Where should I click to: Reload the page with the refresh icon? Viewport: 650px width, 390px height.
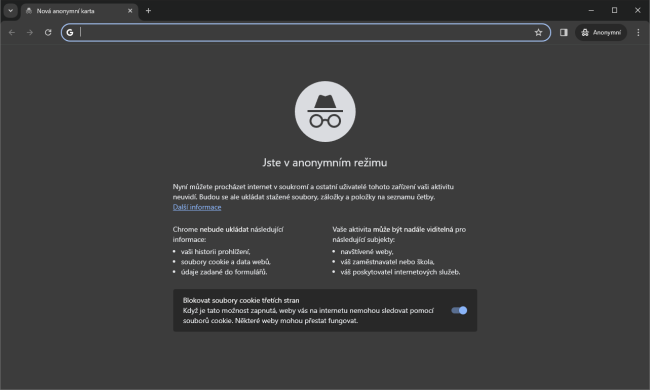click(x=48, y=32)
